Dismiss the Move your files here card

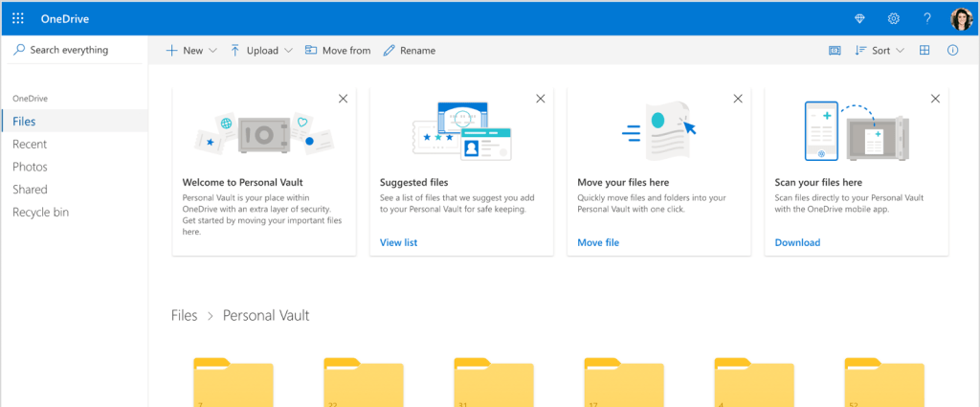[x=738, y=98]
